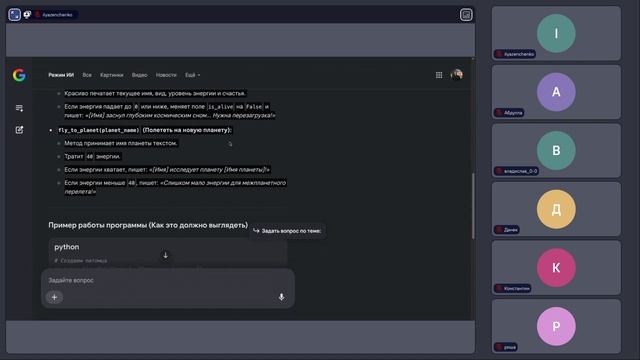Viewport: 640px width, 360px height.
Task: Open the Google account profile picture
Action: tap(456, 75)
